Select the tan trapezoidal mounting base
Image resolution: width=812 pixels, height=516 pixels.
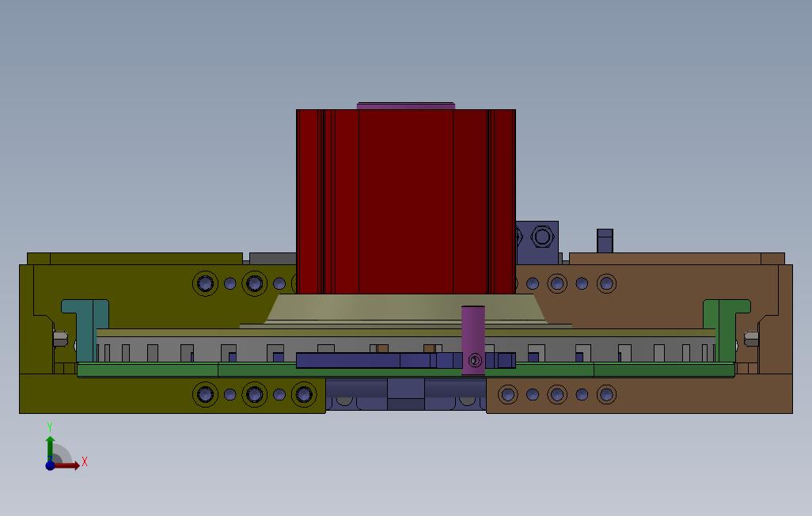tap(406, 309)
